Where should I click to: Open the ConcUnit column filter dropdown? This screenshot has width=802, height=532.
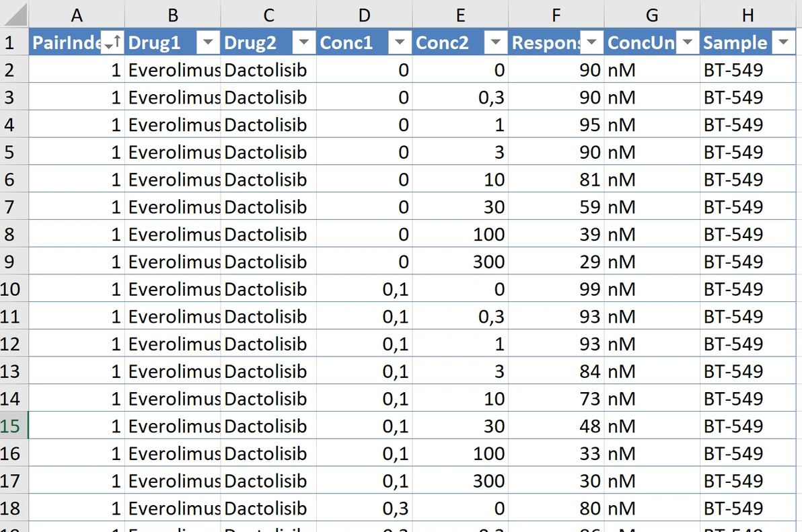pyautogui.click(x=688, y=43)
